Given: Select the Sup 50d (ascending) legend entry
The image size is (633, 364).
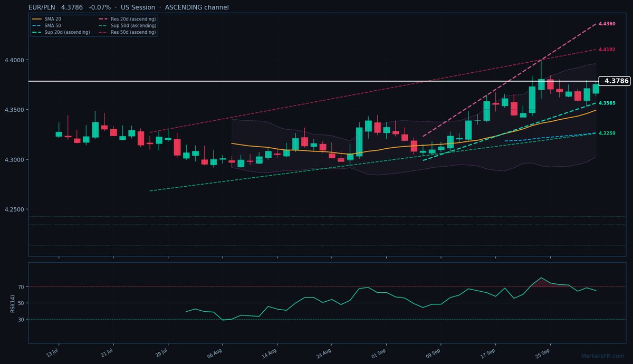Looking at the screenshot, I should (x=127, y=25).
